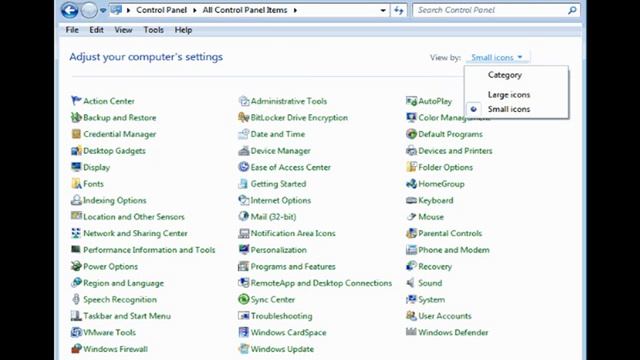The height and width of the screenshot is (360, 640).
Task: Open Region and Language link
Action: (x=123, y=283)
